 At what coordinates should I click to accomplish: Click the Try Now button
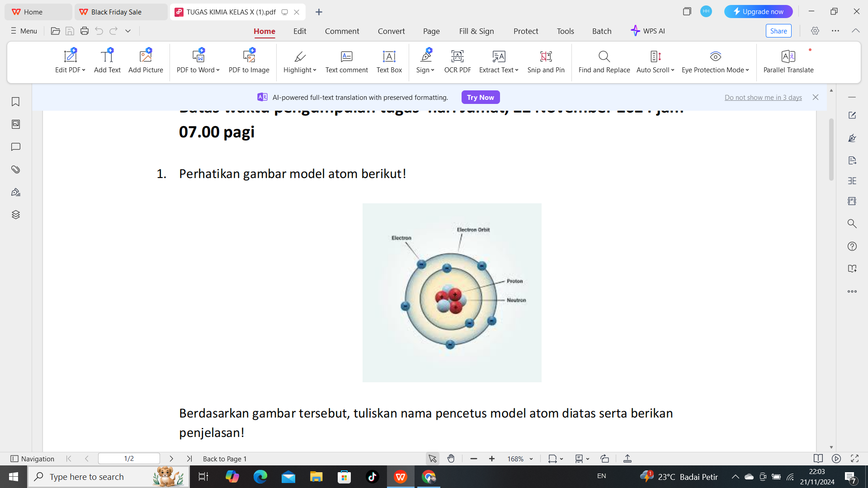tap(481, 97)
